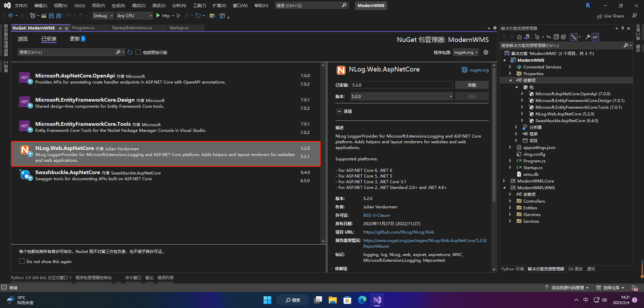The height and width of the screenshot is (308, 644).
Task: Open the 文件(F) menu
Action: [21, 6]
